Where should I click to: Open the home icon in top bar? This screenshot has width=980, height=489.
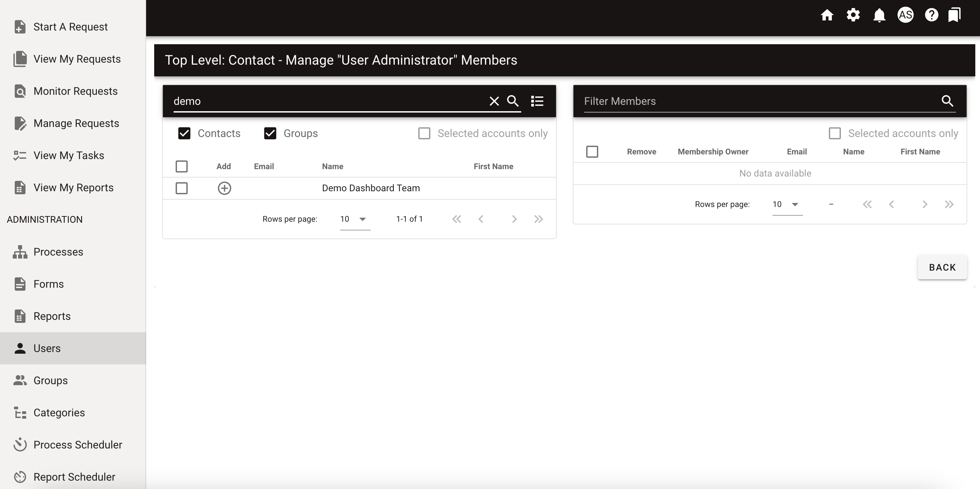(x=828, y=15)
